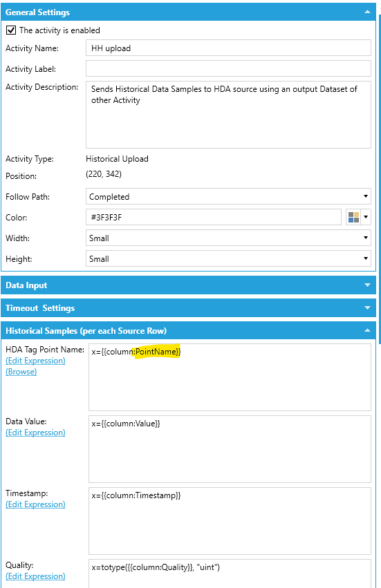The image size is (381, 588).
Task: Open Edit Expression for Quality
Action: tap(35, 576)
